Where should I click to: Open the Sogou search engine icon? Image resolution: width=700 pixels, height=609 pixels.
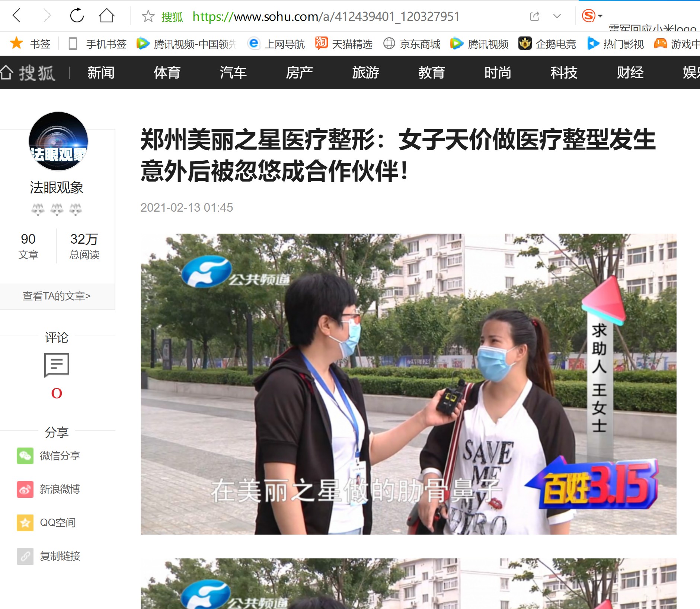pyautogui.click(x=588, y=16)
